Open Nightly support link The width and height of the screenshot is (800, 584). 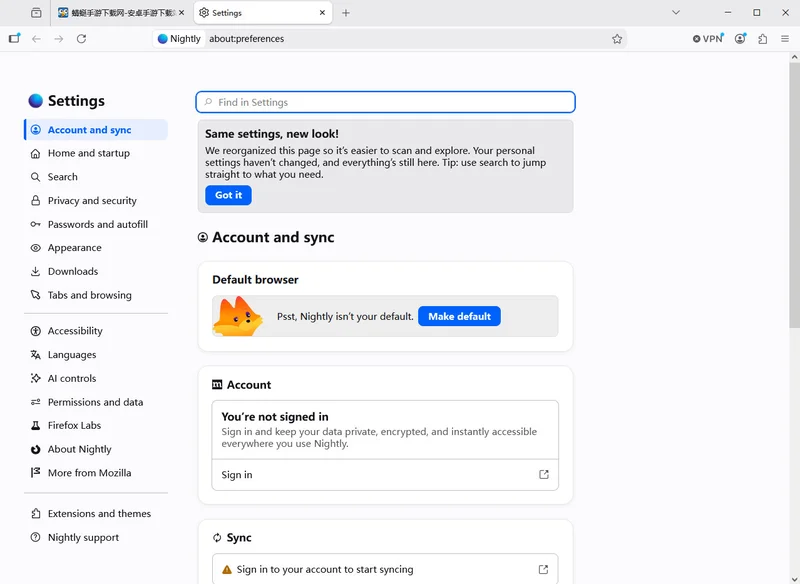click(x=96, y=538)
